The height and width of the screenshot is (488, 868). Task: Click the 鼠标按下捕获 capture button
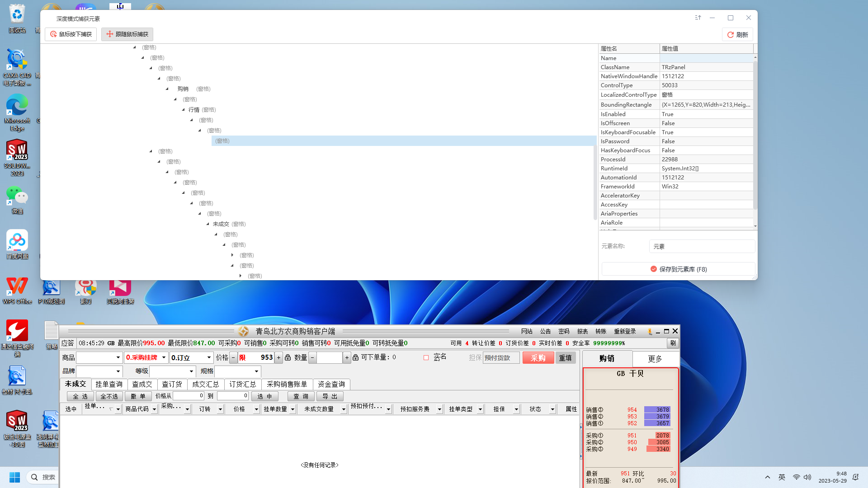71,34
